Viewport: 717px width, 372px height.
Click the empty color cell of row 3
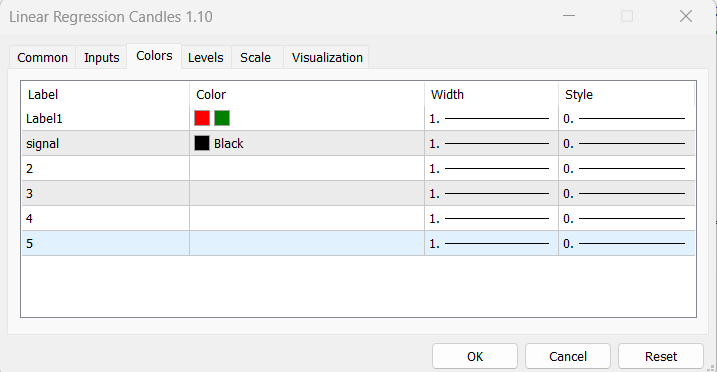307,193
